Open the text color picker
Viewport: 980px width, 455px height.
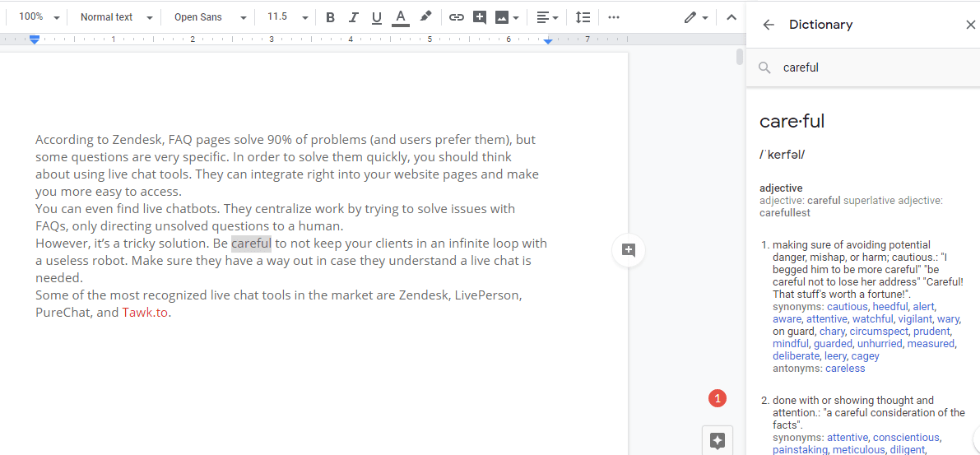[401, 17]
